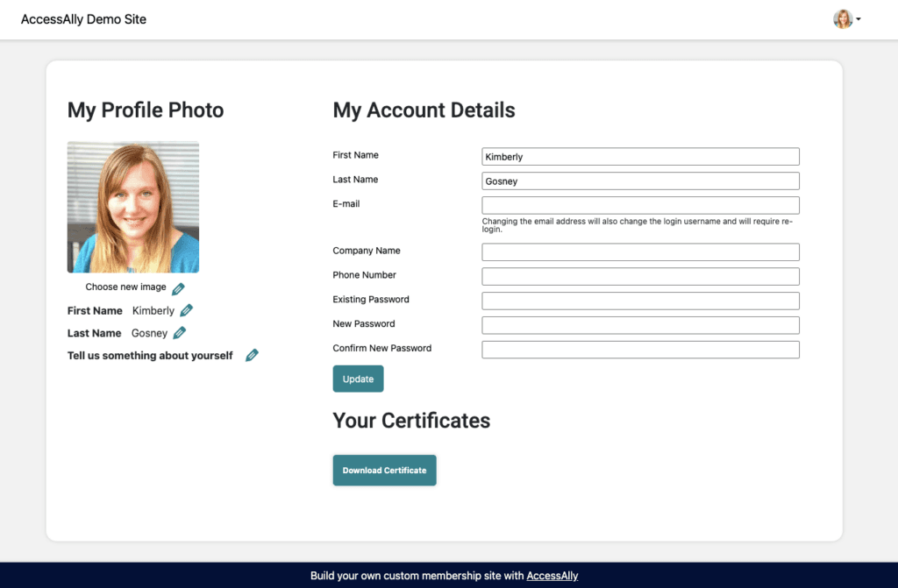898x588 pixels.
Task: Click the user avatar in the top bar
Action: 842,19
